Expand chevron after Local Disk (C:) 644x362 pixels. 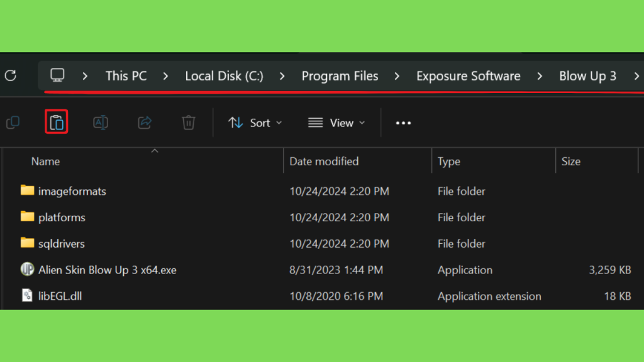click(282, 76)
